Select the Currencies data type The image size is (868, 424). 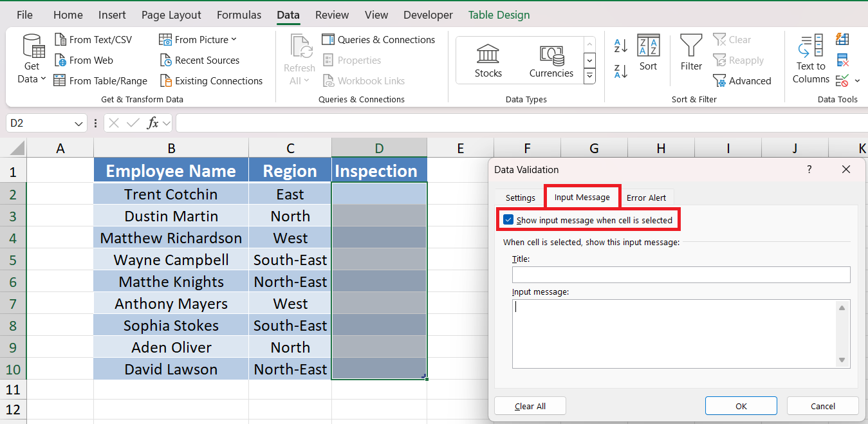(551, 60)
